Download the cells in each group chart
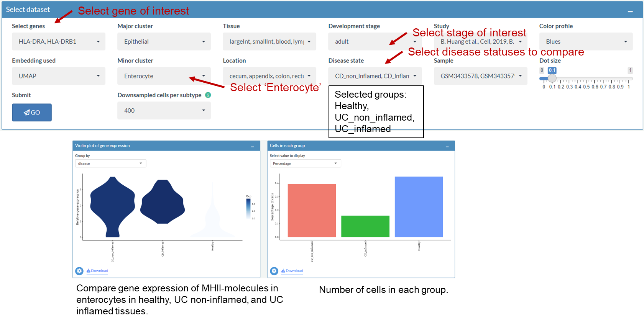 (x=292, y=271)
